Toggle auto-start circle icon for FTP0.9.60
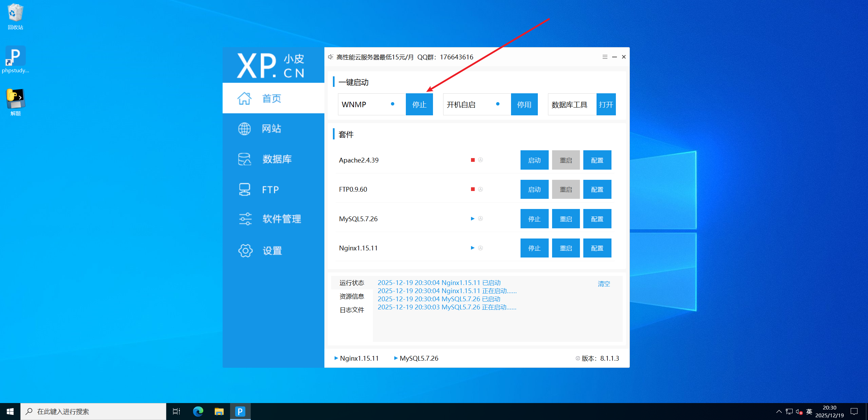 pos(480,189)
